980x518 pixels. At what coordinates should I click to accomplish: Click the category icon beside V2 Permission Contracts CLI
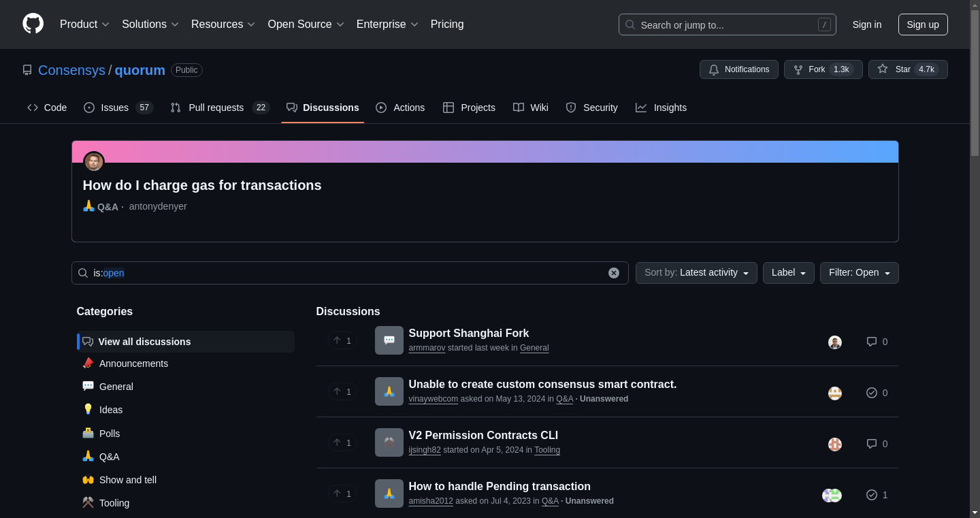(x=389, y=442)
